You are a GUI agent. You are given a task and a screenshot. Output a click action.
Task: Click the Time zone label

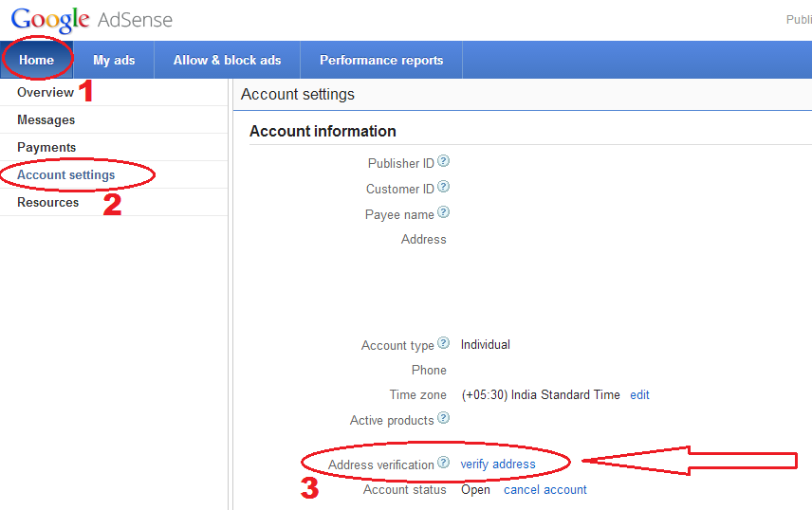[417, 395]
